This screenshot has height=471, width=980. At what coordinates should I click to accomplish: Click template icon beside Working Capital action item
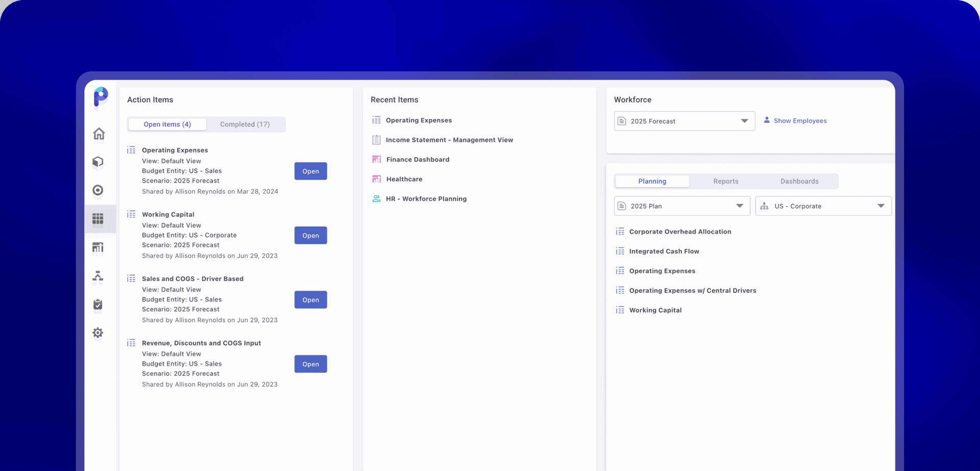point(131,214)
